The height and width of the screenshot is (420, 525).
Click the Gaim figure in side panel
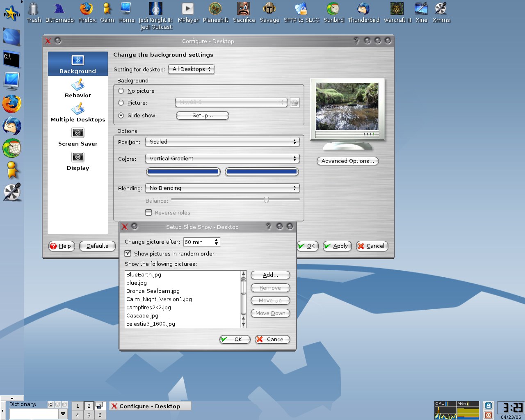coord(12,170)
